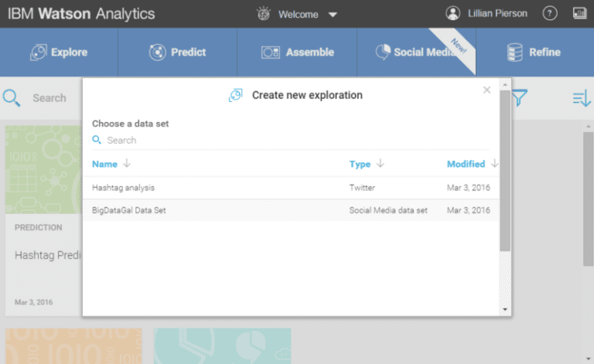
Task: Focus the main page Search field
Action: [x=49, y=98]
